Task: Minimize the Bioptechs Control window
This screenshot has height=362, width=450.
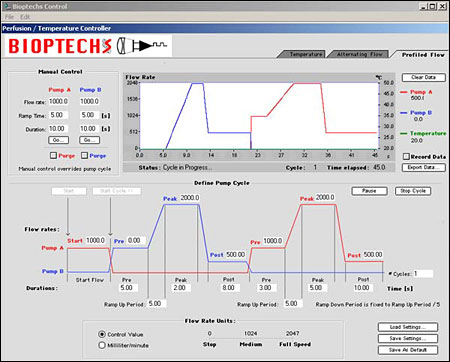Action: click(x=423, y=6)
